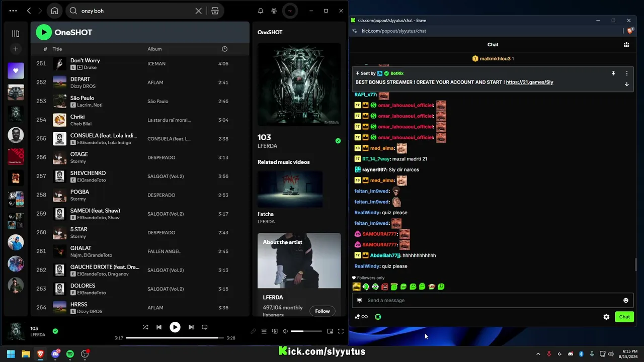Screen dimensions: 644x362
Task: Select the track Don't Worry
Action: pyautogui.click(x=85, y=60)
